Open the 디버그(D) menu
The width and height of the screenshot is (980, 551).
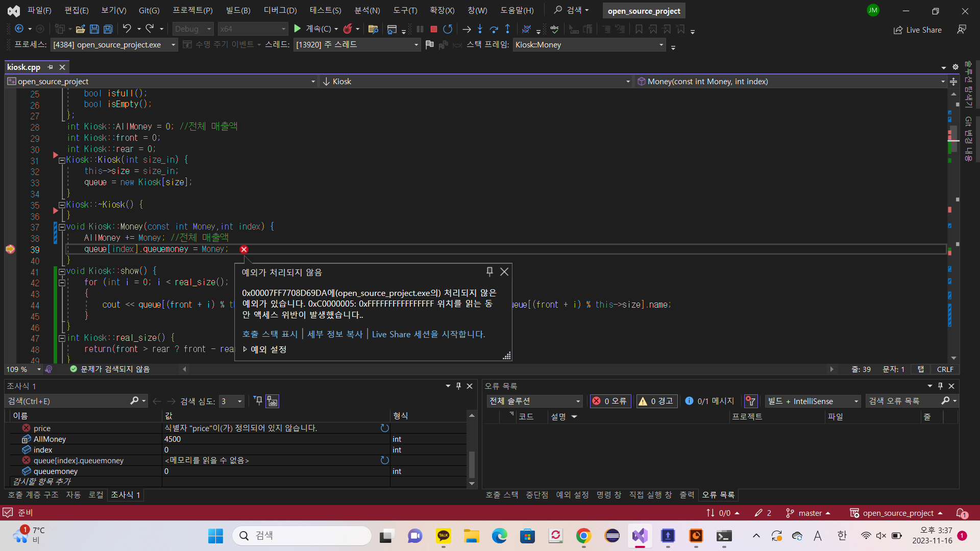280,10
